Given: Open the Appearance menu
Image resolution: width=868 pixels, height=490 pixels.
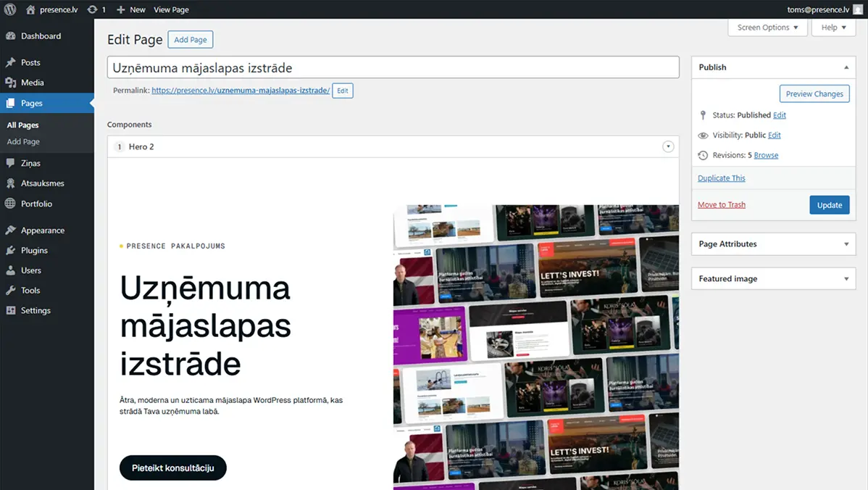Looking at the screenshot, I should point(42,230).
